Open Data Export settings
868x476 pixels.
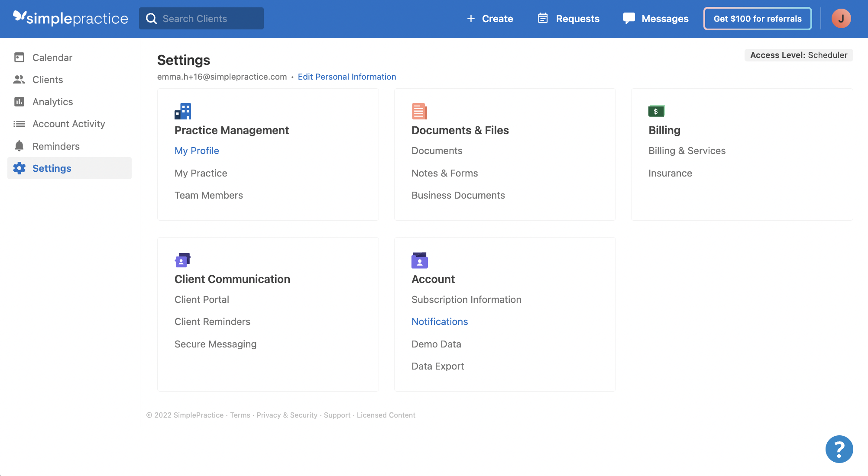[437, 366]
